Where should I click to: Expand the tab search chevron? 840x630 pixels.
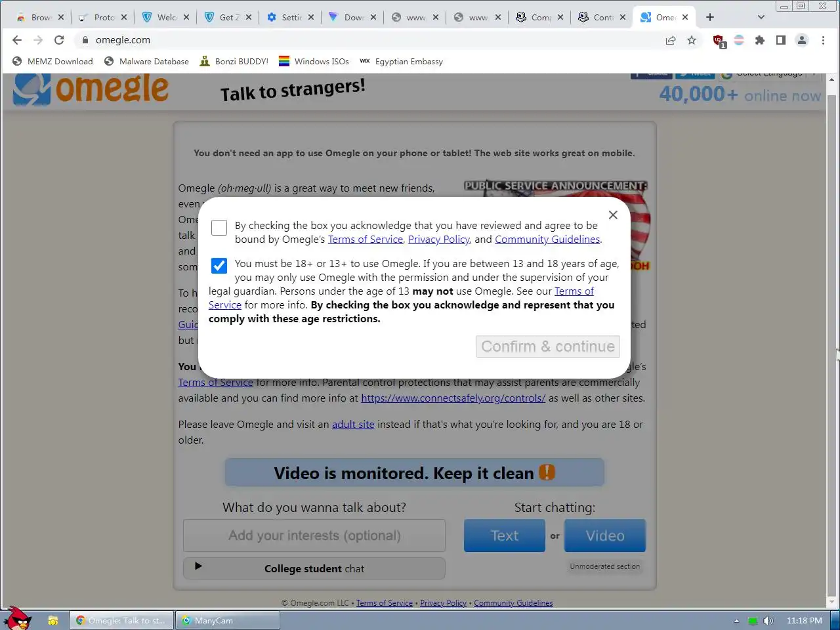click(x=761, y=17)
